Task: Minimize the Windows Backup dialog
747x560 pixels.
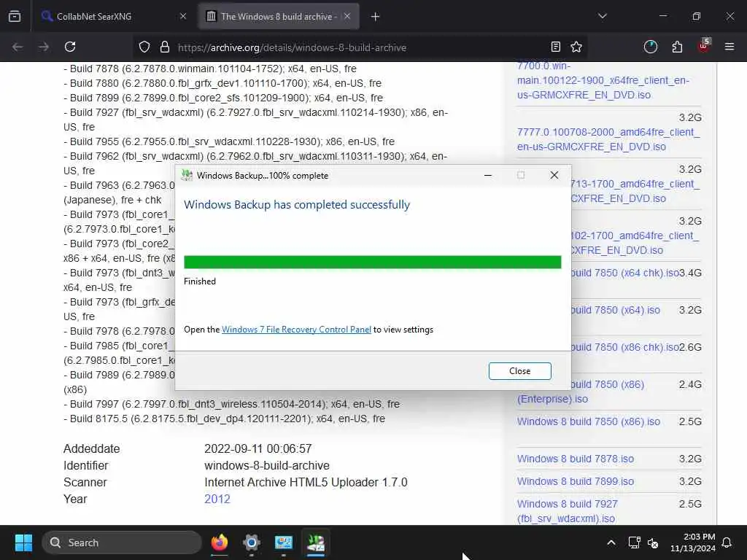Action: click(488, 175)
